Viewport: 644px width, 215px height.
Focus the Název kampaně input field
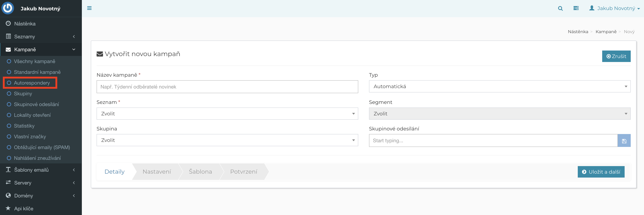227,87
